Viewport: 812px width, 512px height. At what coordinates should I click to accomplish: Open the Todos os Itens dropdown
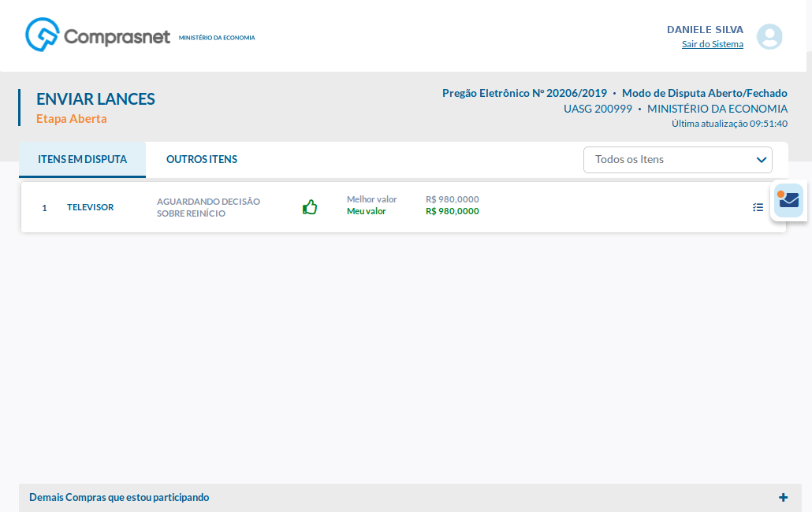tap(677, 160)
